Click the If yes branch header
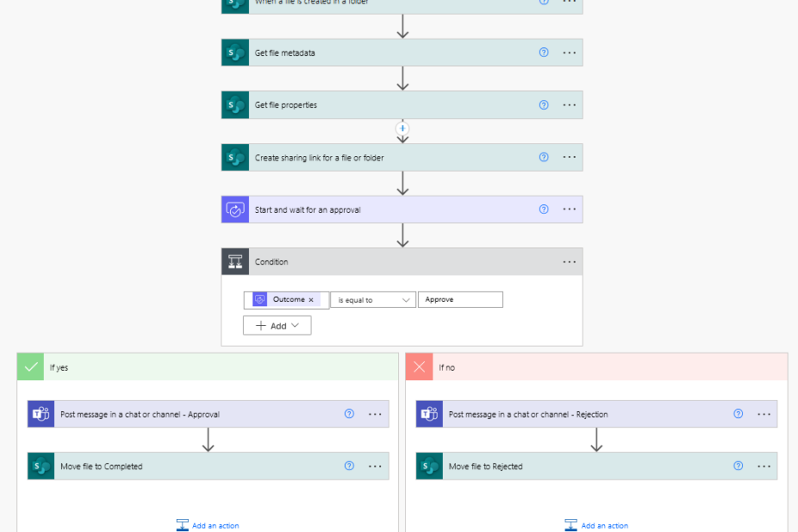This screenshot has width=798, height=532. [x=208, y=367]
